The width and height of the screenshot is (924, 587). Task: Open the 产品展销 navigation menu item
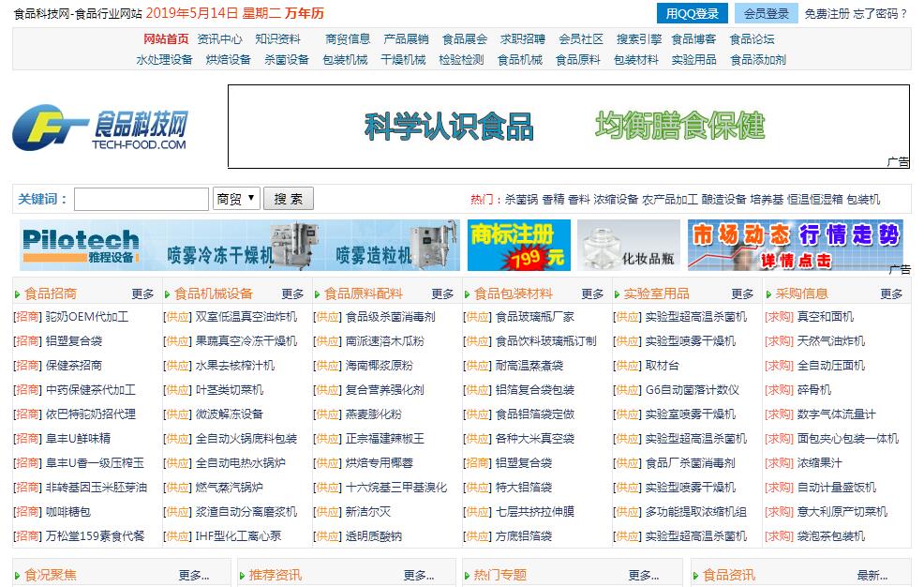point(406,39)
